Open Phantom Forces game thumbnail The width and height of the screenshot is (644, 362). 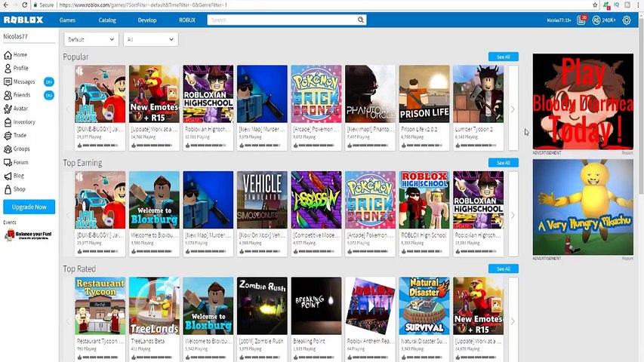[x=370, y=94]
